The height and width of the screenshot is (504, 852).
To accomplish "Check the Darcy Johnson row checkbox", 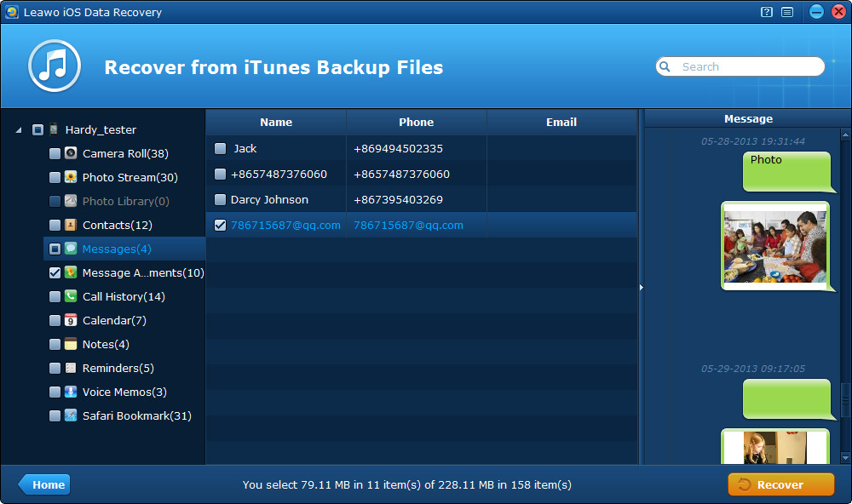I will point(220,200).
